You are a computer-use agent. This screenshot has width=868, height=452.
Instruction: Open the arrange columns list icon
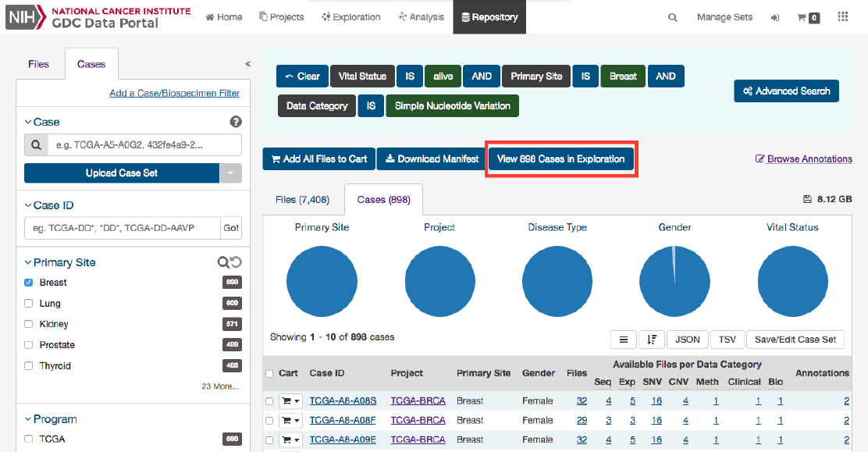pos(624,340)
